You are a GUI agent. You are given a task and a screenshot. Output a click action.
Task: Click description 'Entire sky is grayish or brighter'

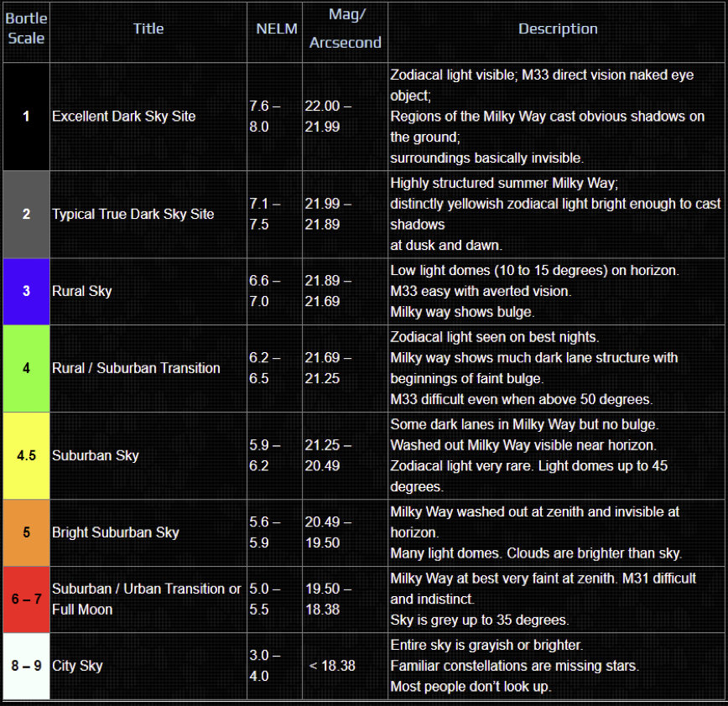click(514, 666)
